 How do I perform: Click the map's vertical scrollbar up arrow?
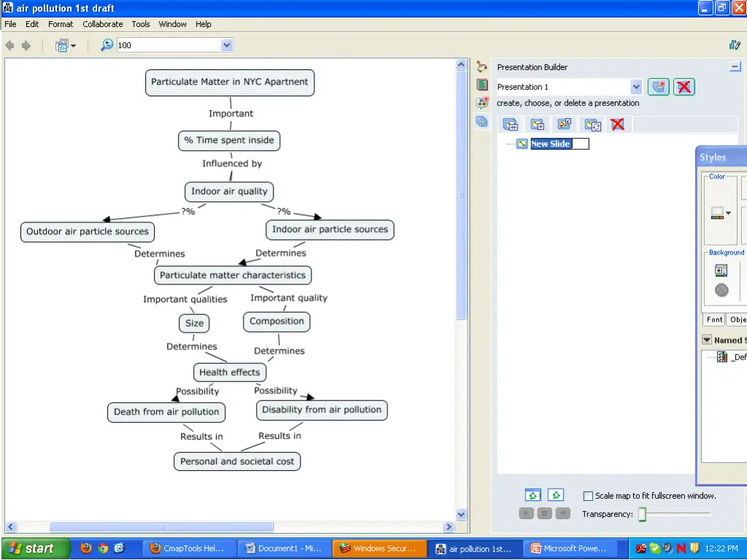[461, 64]
